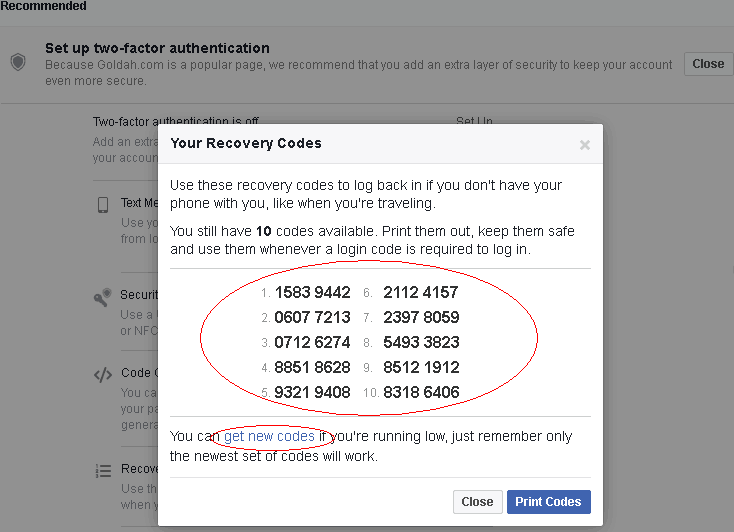Click the Recovery Codes list icon
The width and height of the screenshot is (734, 532).
[102, 470]
